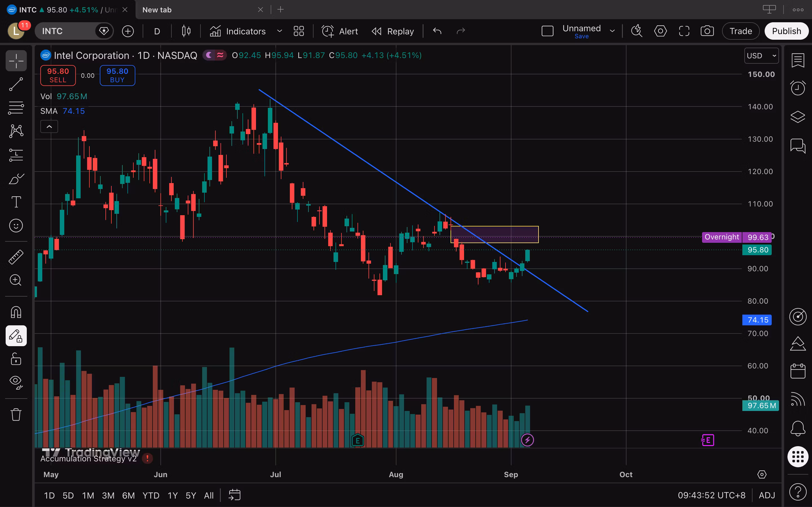Click the Publish button
This screenshot has width=812, height=507.
[786, 31]
